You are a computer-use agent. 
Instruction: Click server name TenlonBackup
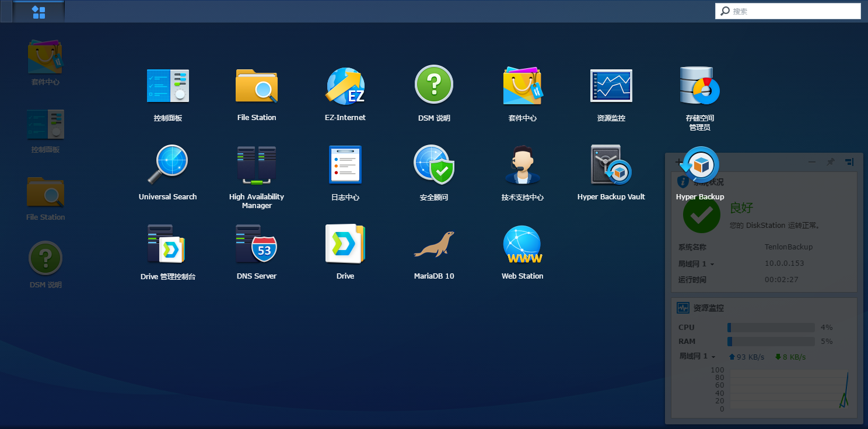789,247
